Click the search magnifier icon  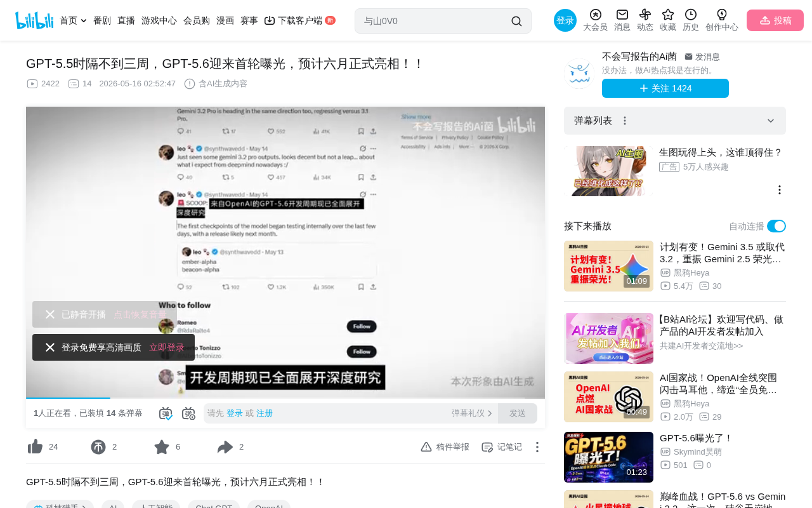pyautogui.click(x=516, y=21)
